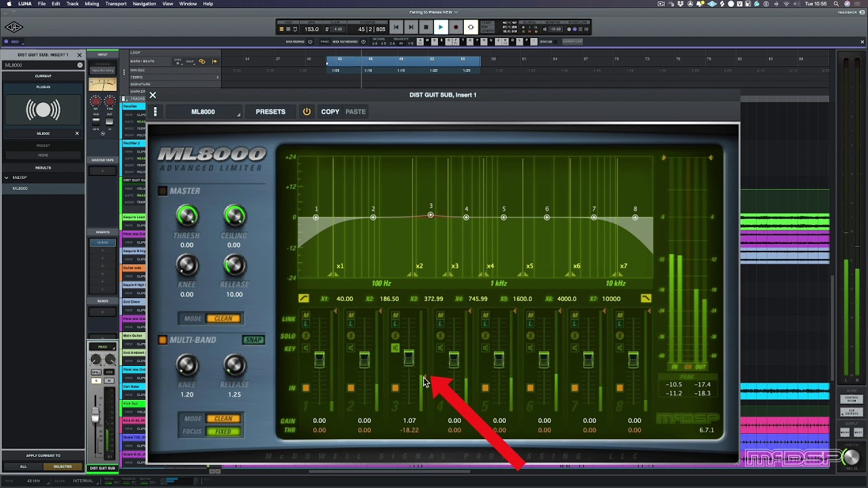Screen dimensions: 868x488
Task: Solo band 1 with its S button
Action: [x=306, y=336]
